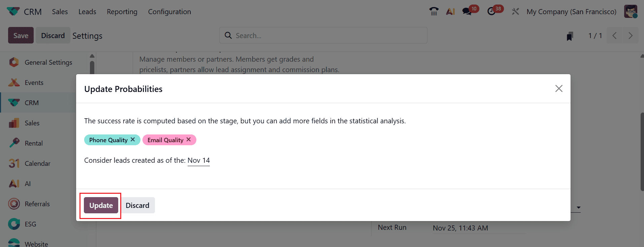Select the Rental sidebar icon

[14, 143]
